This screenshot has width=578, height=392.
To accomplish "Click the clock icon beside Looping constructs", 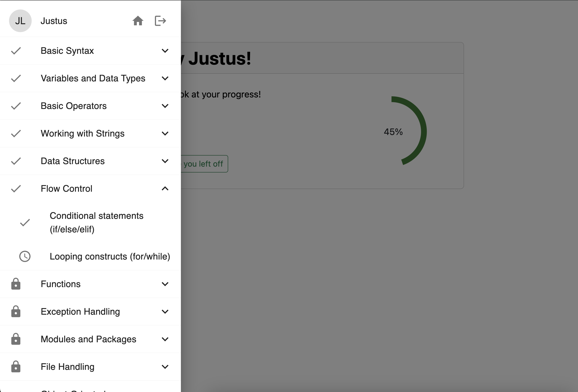I will 25,256.
